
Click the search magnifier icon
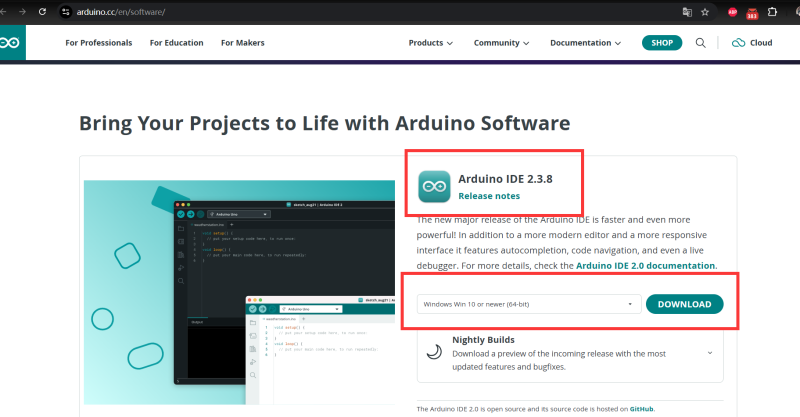[x=701, y=43]
